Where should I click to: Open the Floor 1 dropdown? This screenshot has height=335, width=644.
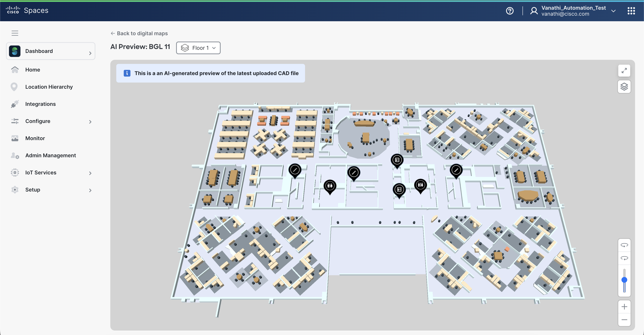(198, 48)
